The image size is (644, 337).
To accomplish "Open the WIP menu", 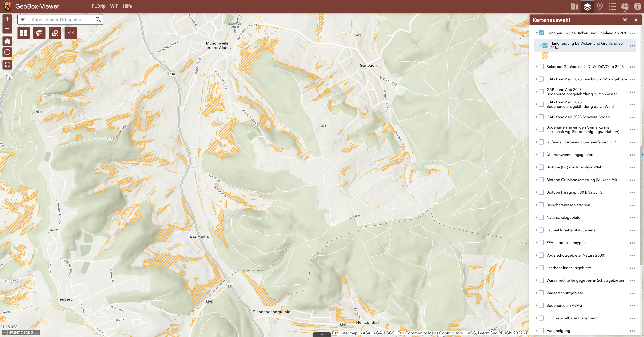I will pos(114,6).
